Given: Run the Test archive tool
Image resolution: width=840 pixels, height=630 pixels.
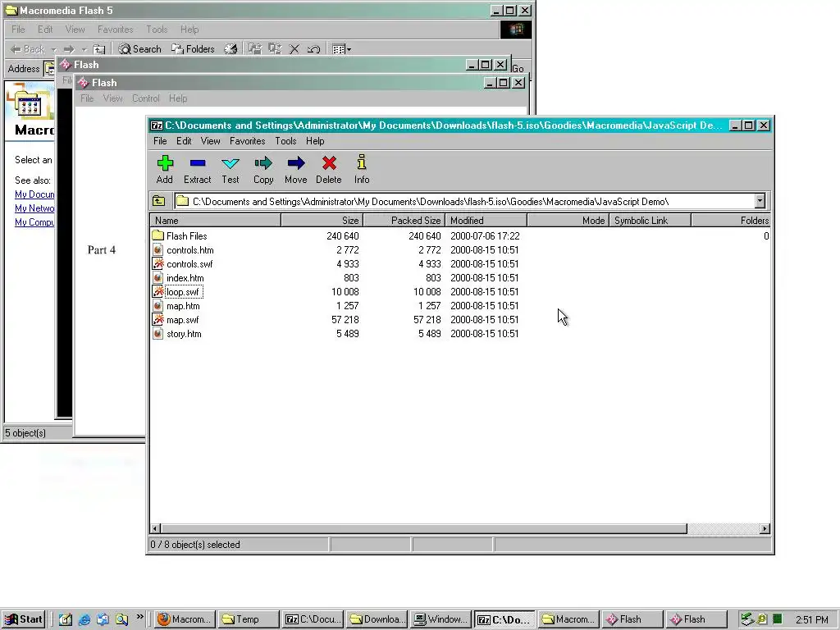Looking at the screenshot, I should pos(231,169).
